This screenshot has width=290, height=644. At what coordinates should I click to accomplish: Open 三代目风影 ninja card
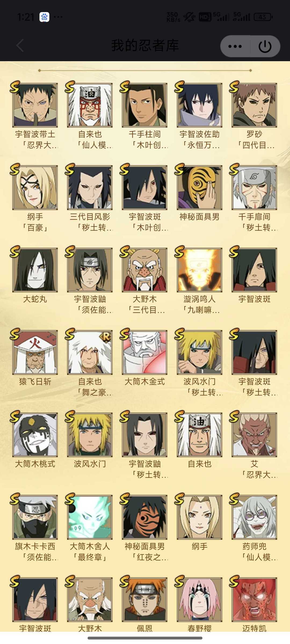pos(90,187)
